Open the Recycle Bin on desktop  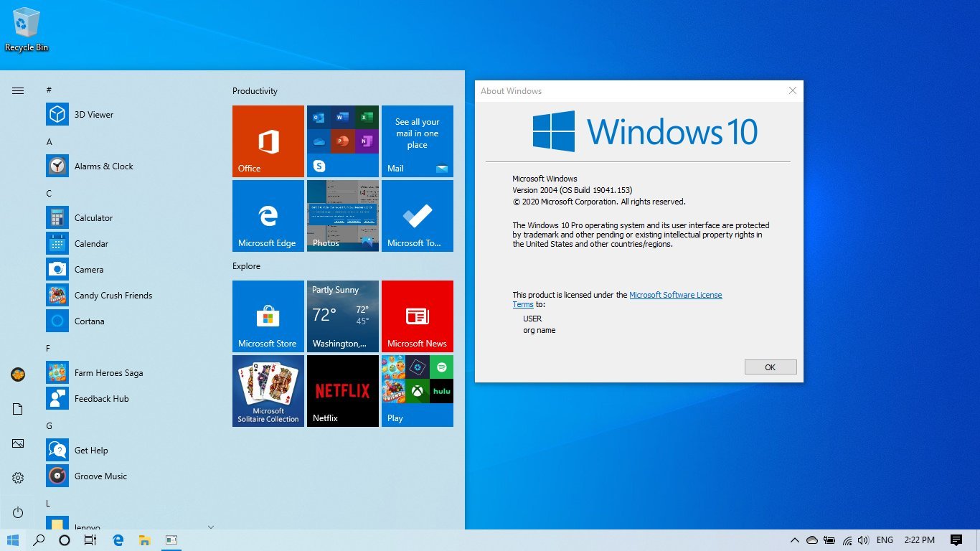coord(27,30)
